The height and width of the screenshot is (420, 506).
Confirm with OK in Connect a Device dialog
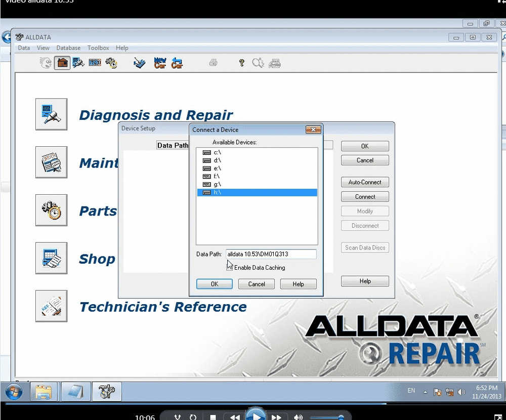tap(214, 284)
